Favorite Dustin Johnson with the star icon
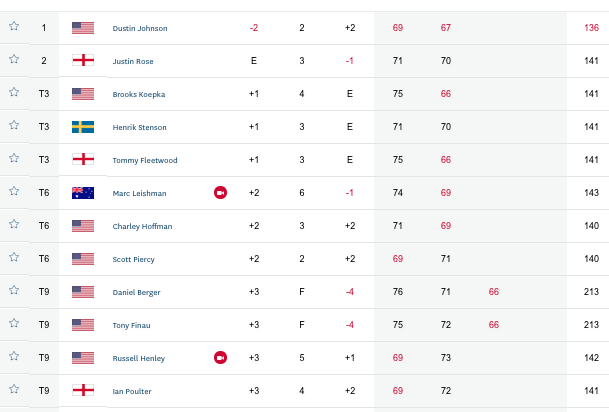This screenshot has height=412, width=609. (x=14, y=26)
